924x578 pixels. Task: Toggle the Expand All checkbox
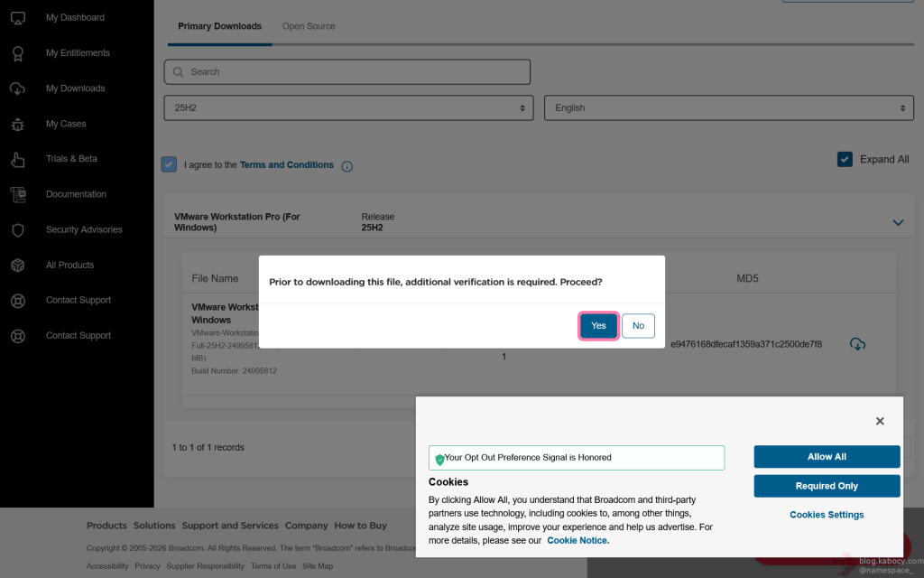point(845,159)
